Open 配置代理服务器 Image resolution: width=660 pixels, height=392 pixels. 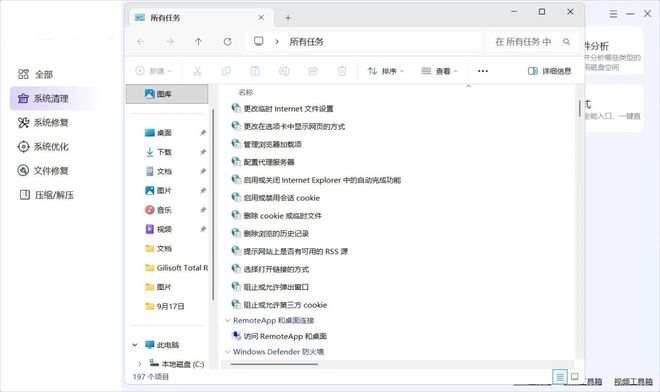[x=263, y=162]
